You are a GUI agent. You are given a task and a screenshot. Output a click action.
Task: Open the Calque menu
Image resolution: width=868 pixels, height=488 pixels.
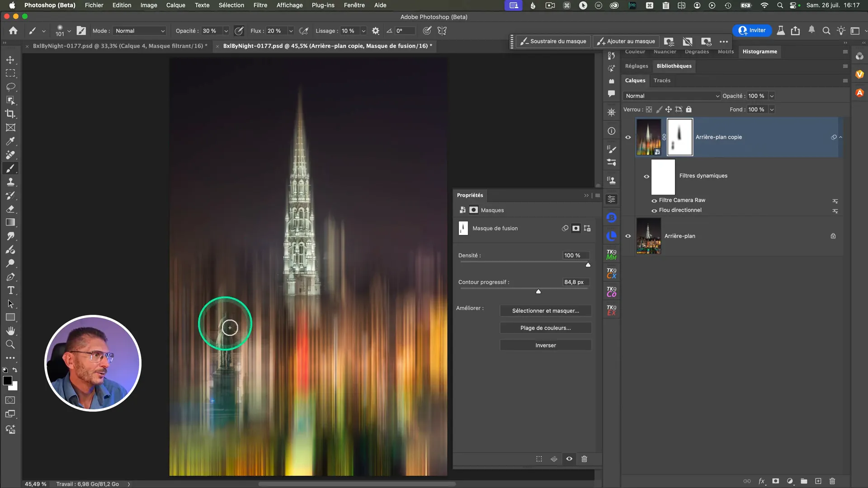tap(175, 5)
